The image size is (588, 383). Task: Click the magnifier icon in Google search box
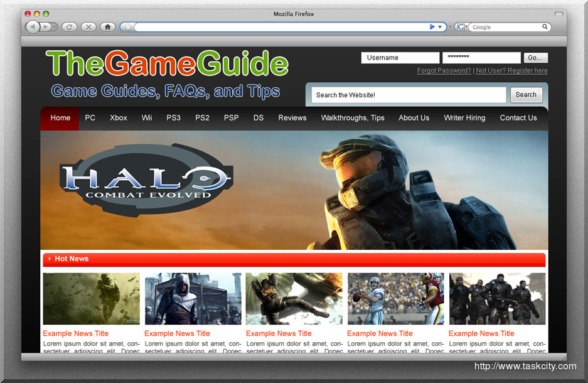coord(545,27)
